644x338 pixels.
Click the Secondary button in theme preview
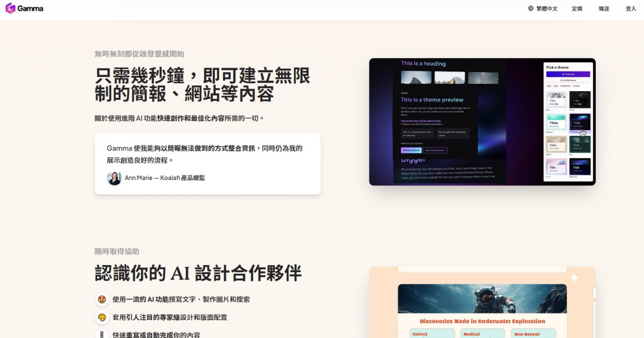point(435,150)
